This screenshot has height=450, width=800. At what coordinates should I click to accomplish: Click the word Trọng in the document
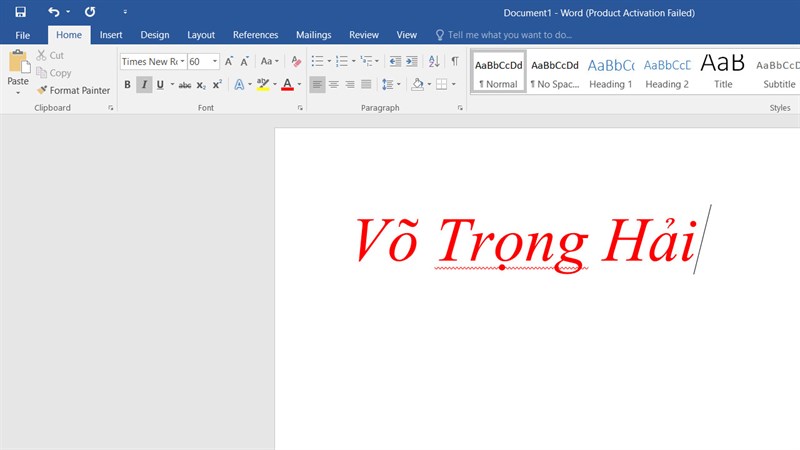512,245
